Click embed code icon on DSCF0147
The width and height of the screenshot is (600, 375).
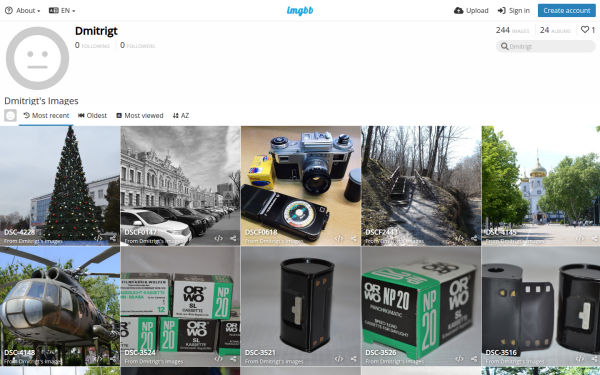point(218,238)
